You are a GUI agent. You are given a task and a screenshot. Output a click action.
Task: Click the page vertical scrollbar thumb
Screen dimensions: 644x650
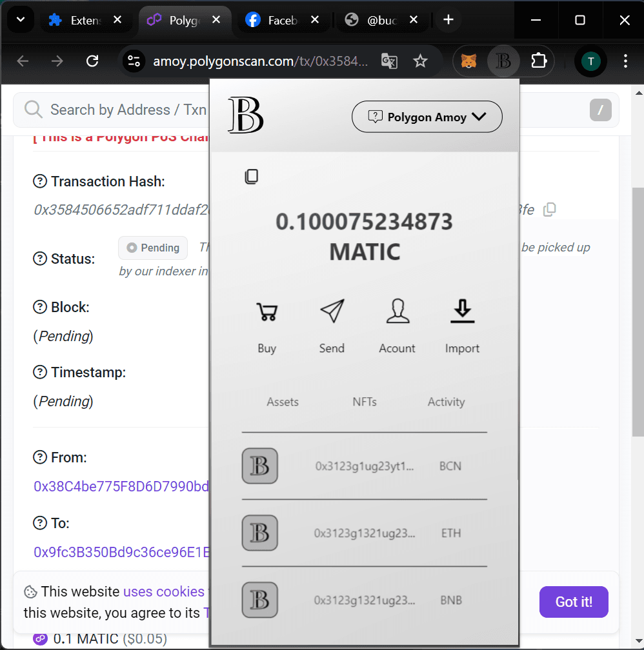[x=638, y=311]
